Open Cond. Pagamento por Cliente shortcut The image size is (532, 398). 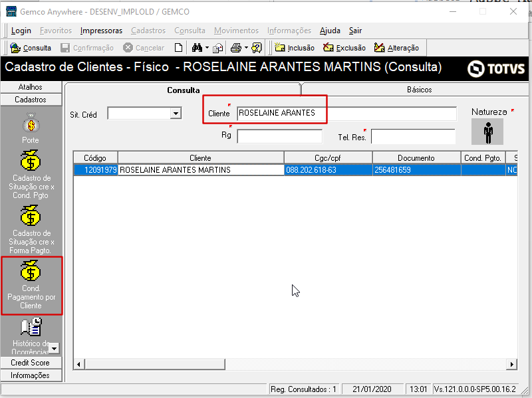coord(31,285)
